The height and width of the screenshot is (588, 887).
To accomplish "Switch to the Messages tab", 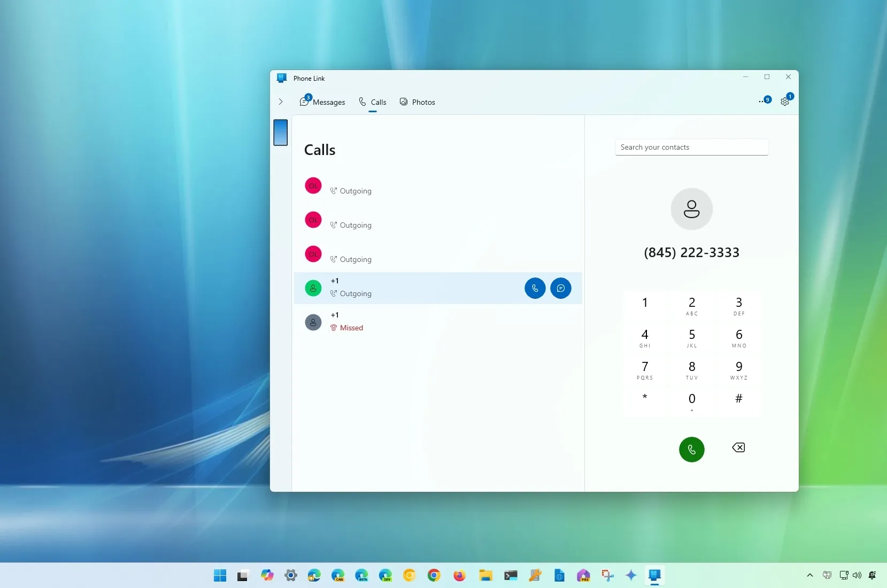I will point(322,102).
